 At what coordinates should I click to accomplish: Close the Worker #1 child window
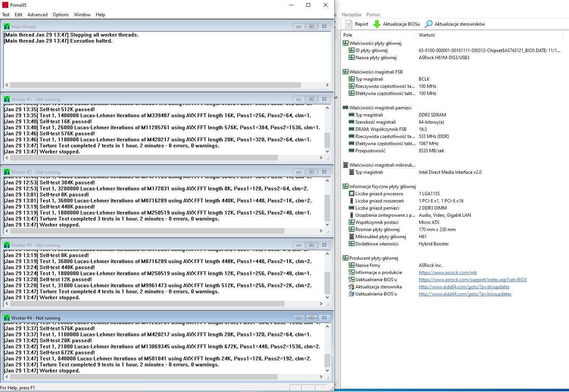tap(324, 99)
